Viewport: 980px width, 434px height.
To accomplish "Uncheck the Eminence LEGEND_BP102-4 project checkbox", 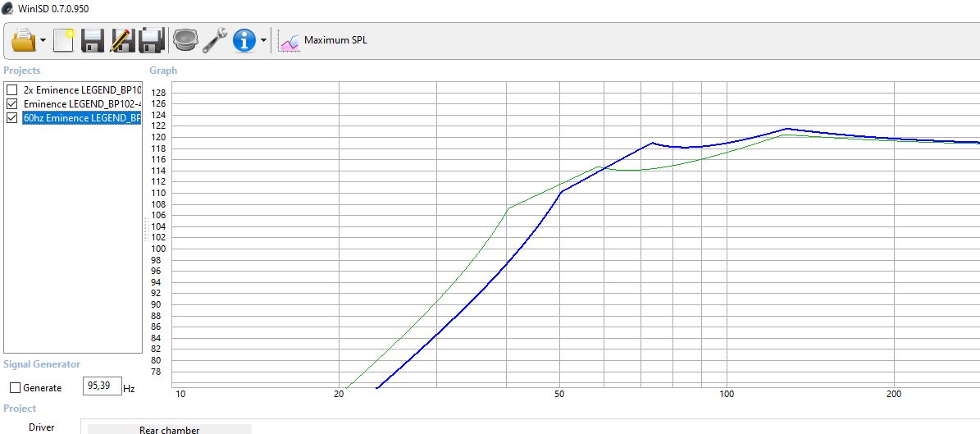I will (x=11, y=104).
